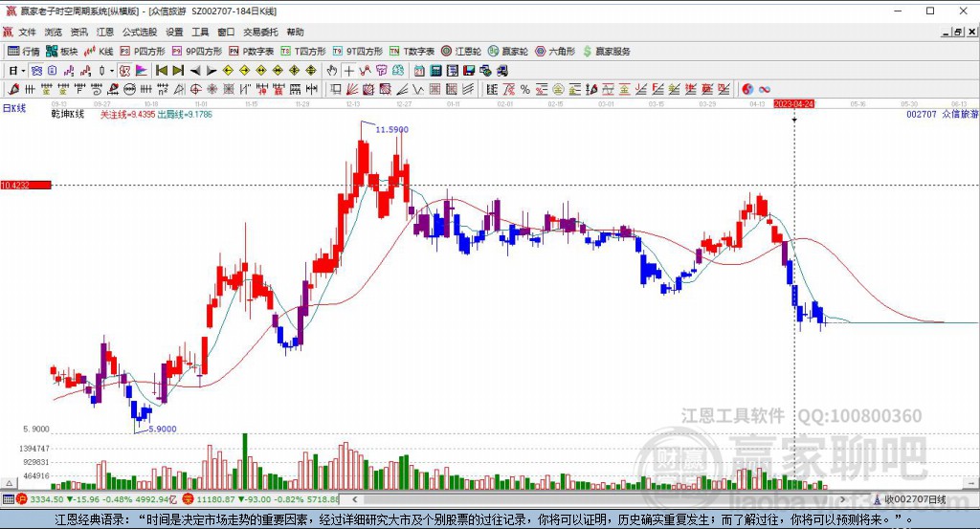Open the 浏览 menu

[x=54, y=32]
